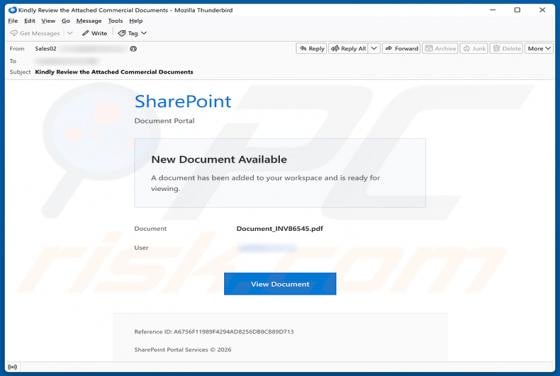560x376 pixels.
Task: Click the SharePoint heading
Action: tap(183, 101)
